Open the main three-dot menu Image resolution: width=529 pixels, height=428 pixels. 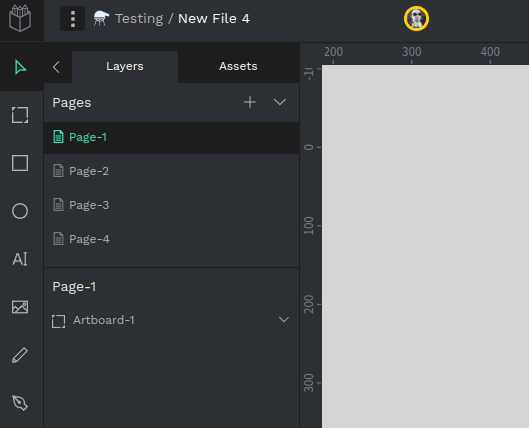[73, 19]
